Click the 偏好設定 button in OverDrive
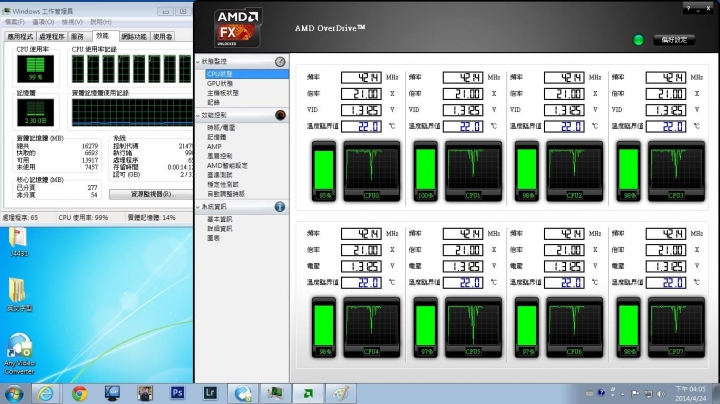This screenshot has width=720, height=404. [674, 40]
